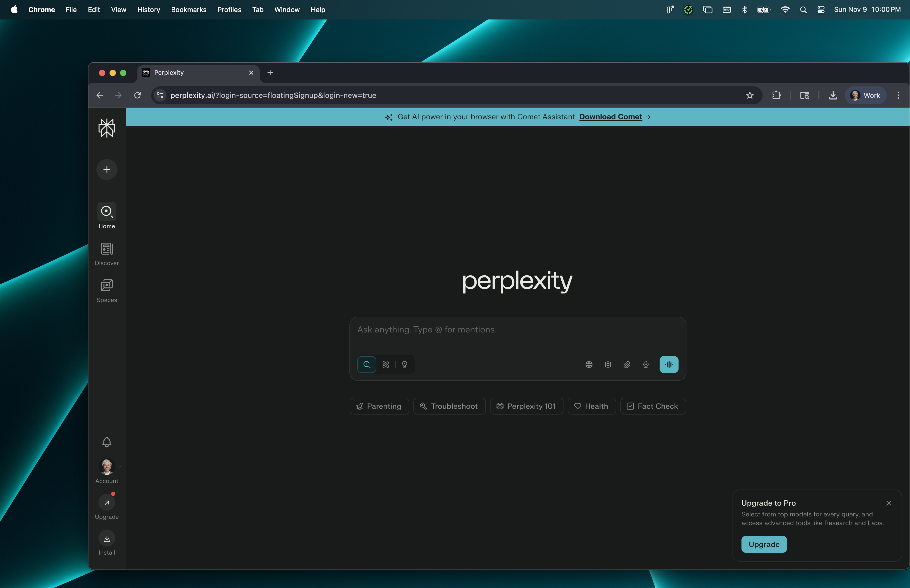Enable Research mode in the search bar
This screenshot has height=588, width=910.
[385, 364]
